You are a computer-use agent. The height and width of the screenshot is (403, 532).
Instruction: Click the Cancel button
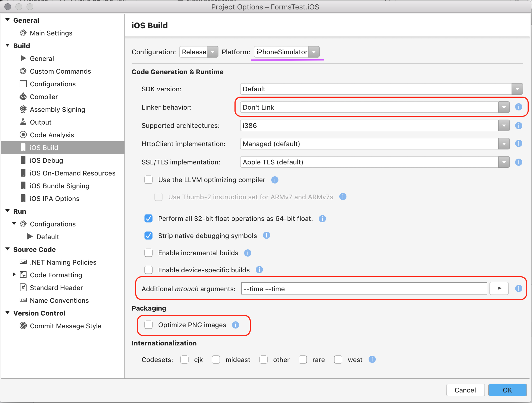click(465, 390)
